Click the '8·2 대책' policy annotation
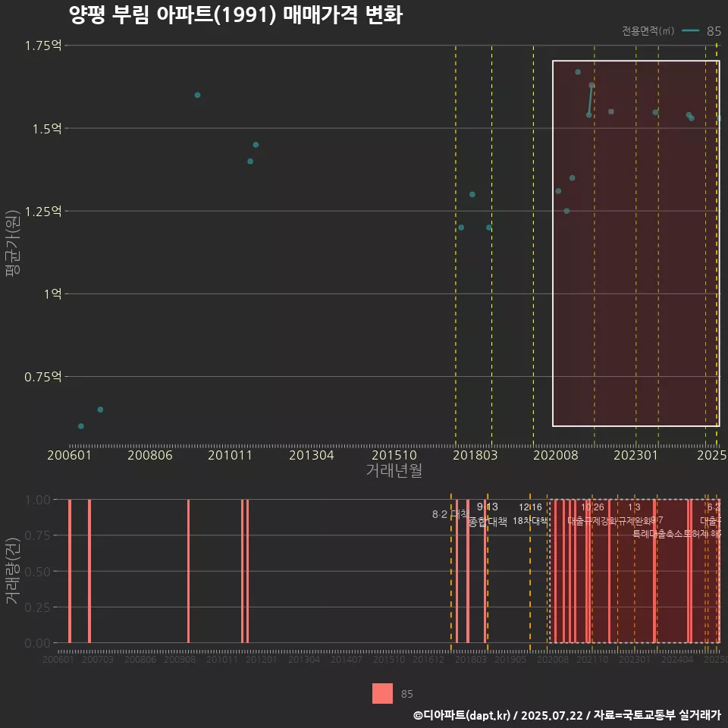 tap(450, 514)
